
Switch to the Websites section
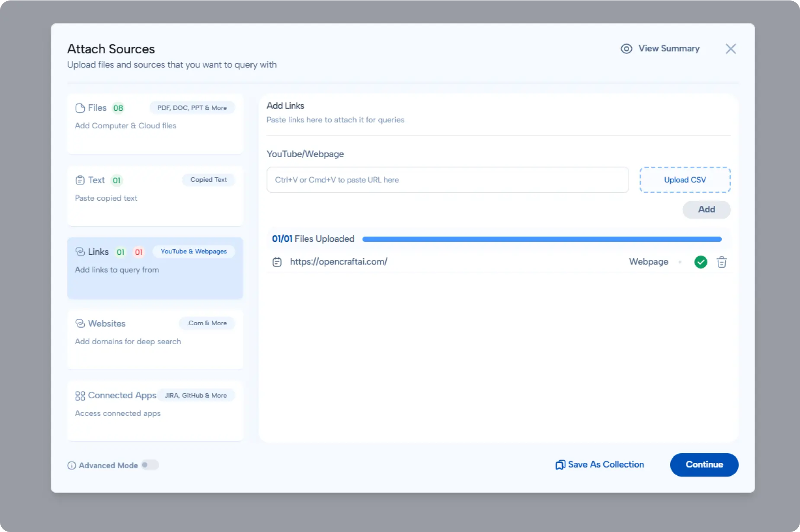point(155,340)
